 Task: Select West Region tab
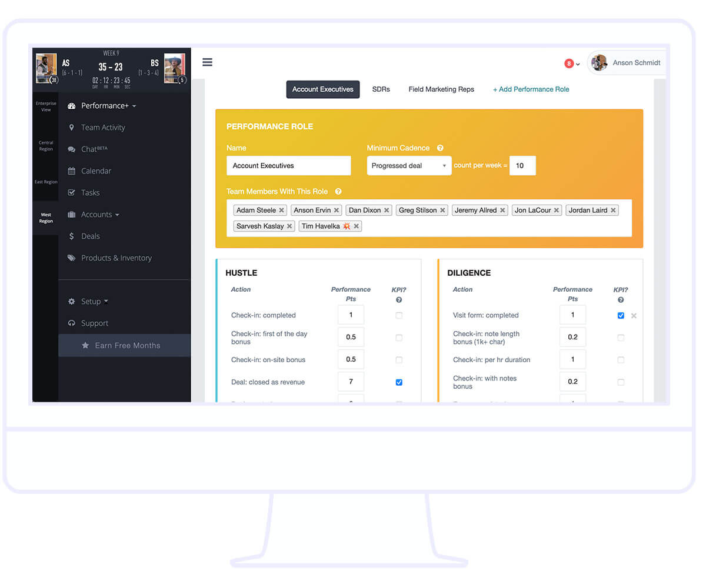(46, 218)
